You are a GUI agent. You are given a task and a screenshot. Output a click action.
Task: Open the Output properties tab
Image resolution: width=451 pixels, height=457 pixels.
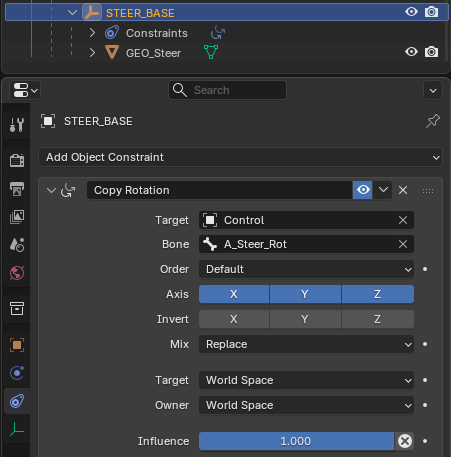pos(17,189)
